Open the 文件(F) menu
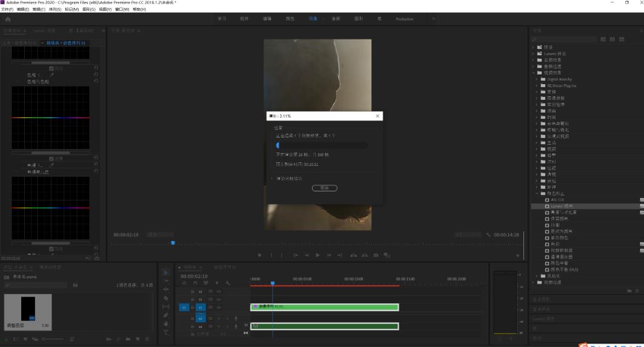 (7, 10)
